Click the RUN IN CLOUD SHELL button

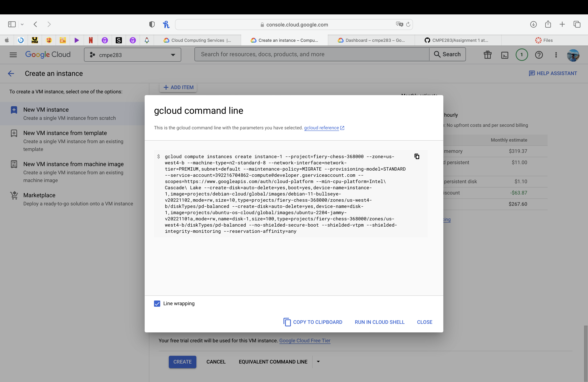click(x=380, y=322)
